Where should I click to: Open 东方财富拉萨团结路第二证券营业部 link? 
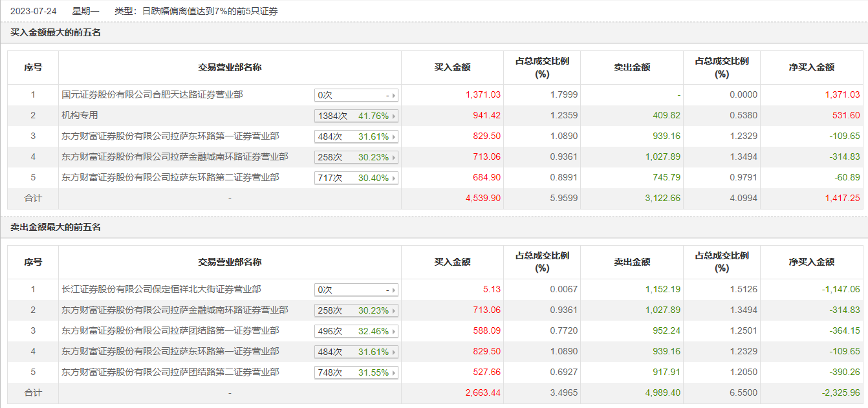(170, 372)
